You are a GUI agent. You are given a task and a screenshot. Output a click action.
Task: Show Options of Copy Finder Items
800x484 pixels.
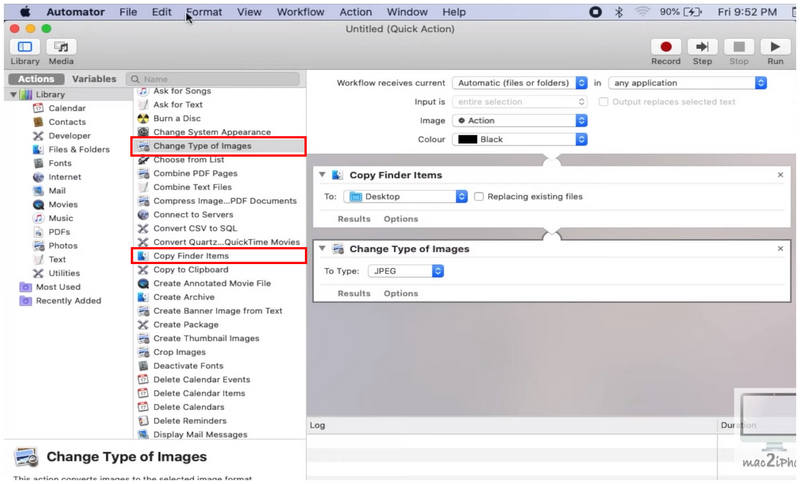pos(401,219)
